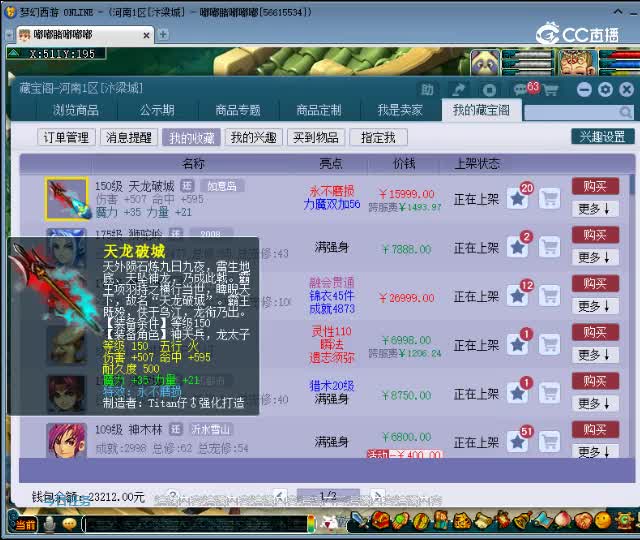Buy the 天龙破城 item with 购买
Viewport: 640px width, 540px height.
pos(595,187)
